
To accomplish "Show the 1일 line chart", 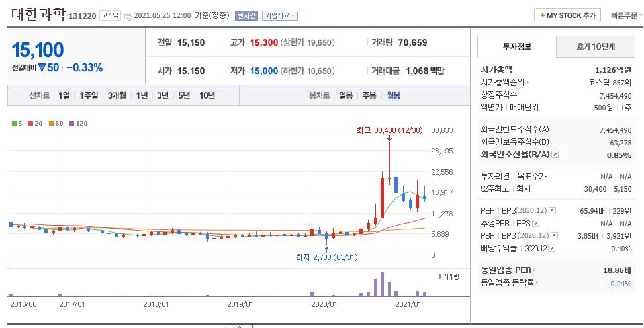I will pyautogui.click(x=64, y=95).
